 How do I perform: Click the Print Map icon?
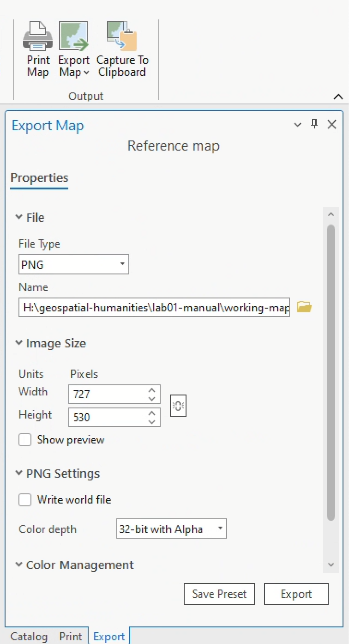tap(38, 38)
